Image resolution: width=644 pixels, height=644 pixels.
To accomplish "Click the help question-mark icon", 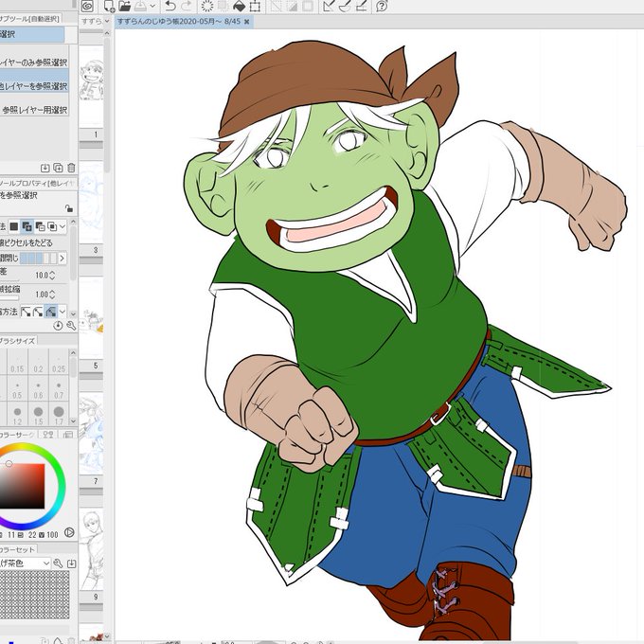I will pyautogui.click(x=382, y=6).
